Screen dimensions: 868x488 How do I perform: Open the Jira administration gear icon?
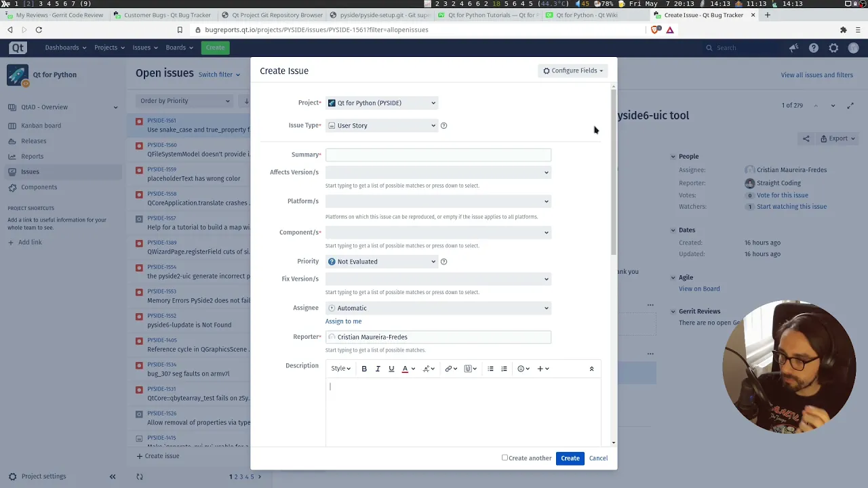pyautogui.click(x=833, y=47)
